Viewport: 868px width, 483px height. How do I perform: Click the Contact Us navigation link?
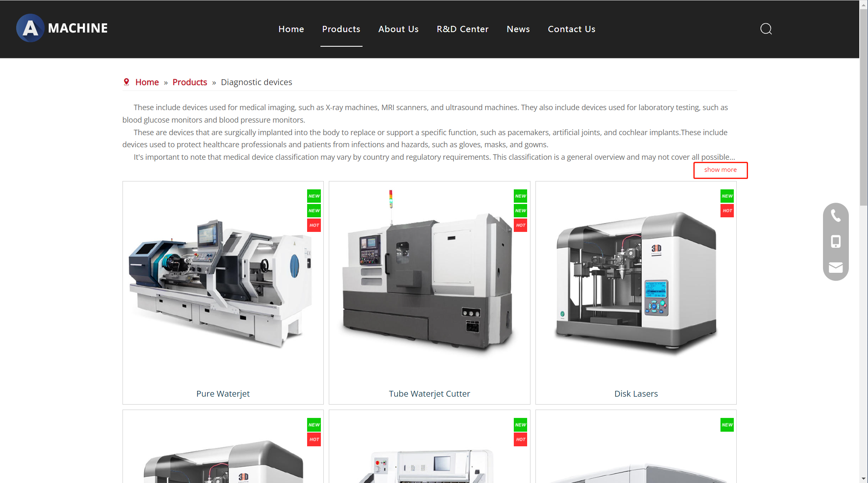click(x=571, y=29)
